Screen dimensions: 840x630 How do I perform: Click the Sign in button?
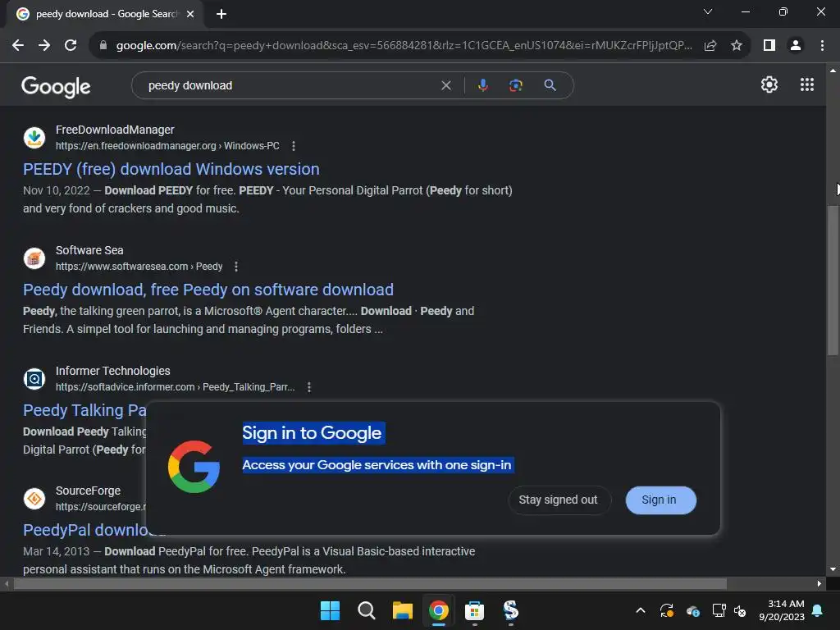click(x=660, y=500)
